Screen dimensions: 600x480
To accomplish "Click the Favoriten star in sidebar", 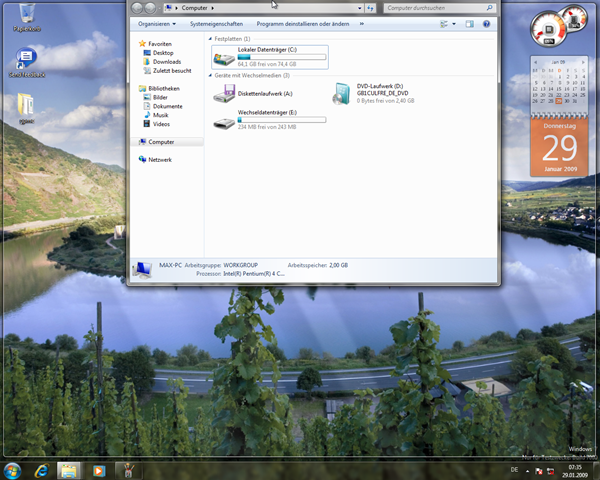I will point(142,44).
